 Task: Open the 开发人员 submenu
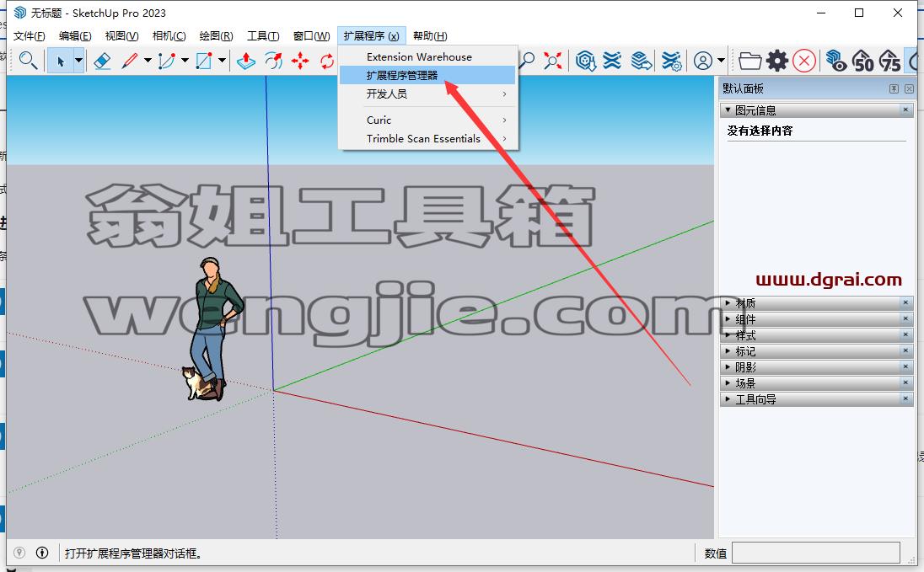[x=427, y=94]
